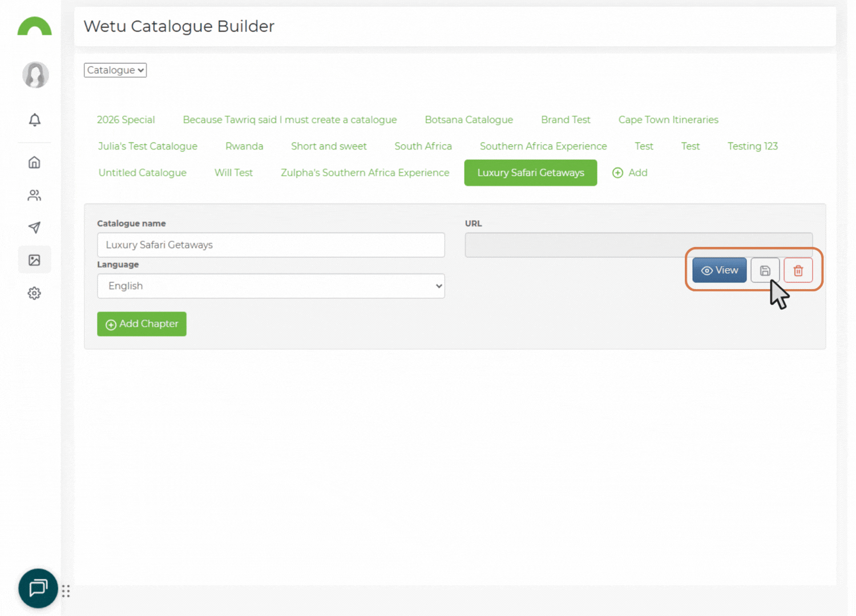Open the Contacts people icon

[x=34, y=195]
